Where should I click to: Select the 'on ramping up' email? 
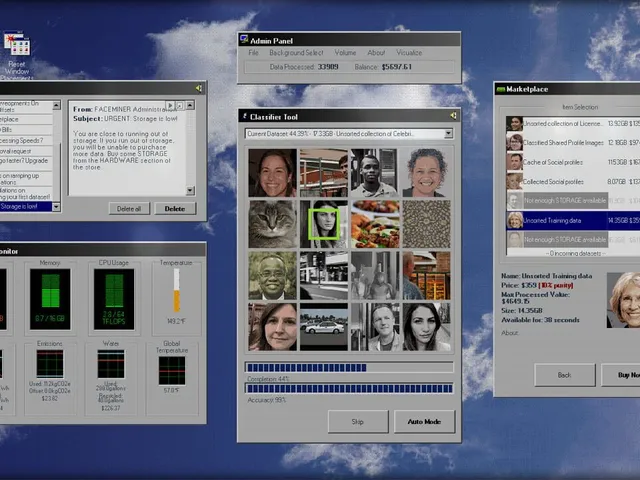point(26,179)
